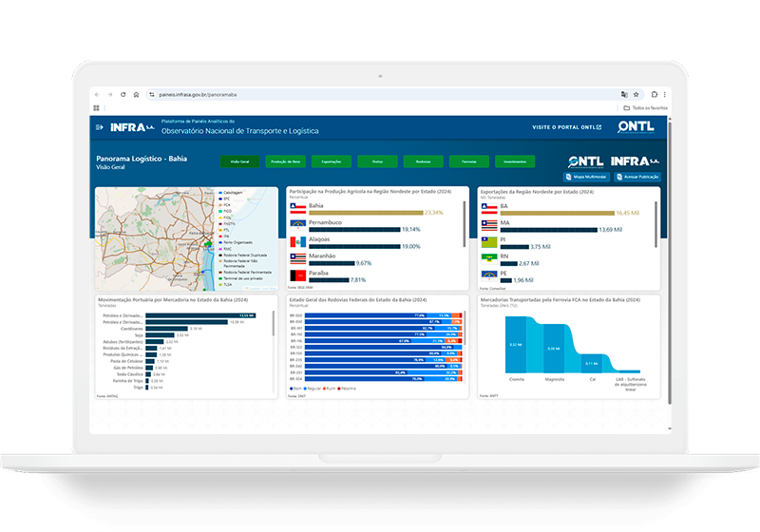The image size is (760, 532).
Task: Open the browser three-dot menu
Action: click(664, 94)
